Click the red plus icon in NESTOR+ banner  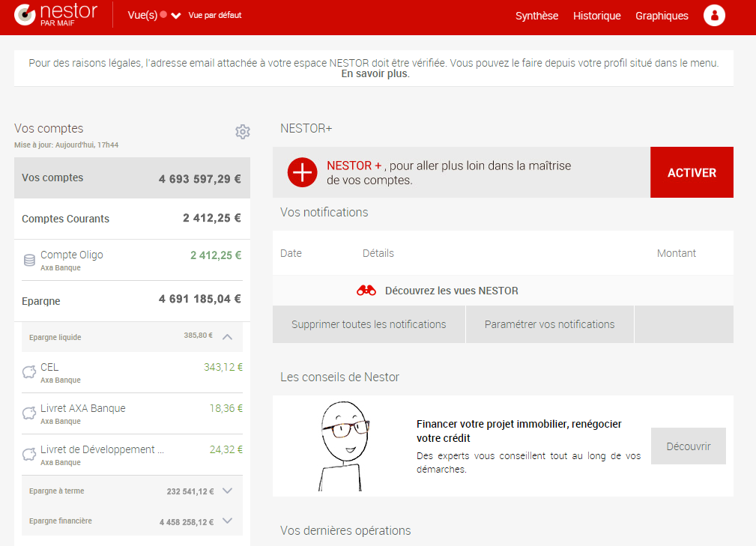302,172
